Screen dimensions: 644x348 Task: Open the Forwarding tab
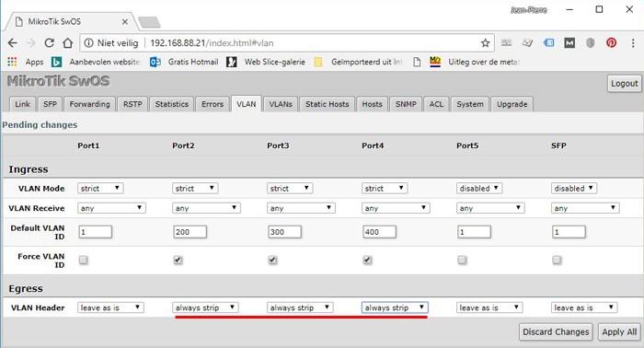pos(89,104)
